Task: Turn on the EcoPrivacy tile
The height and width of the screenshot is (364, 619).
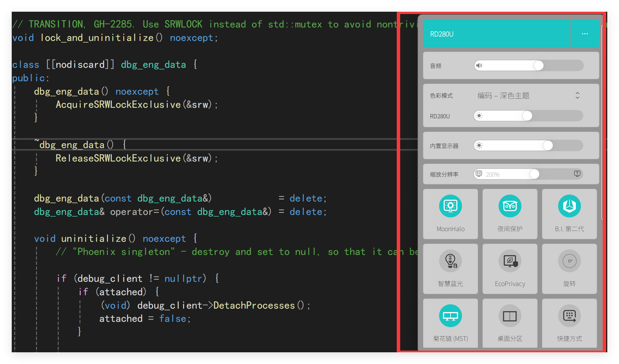Action: click(x=510, y=261)
